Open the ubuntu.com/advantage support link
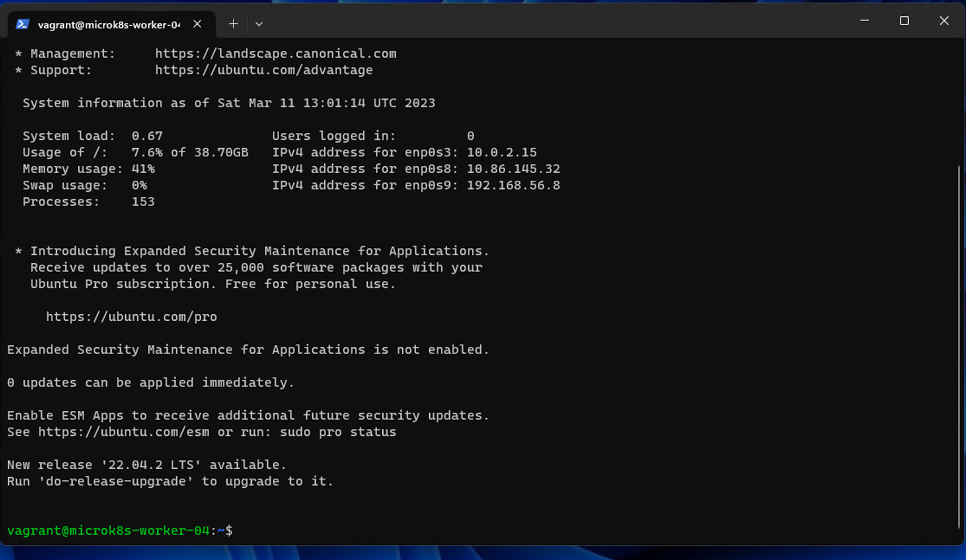The height and width of the screenshot is (560, 966). 264,70
